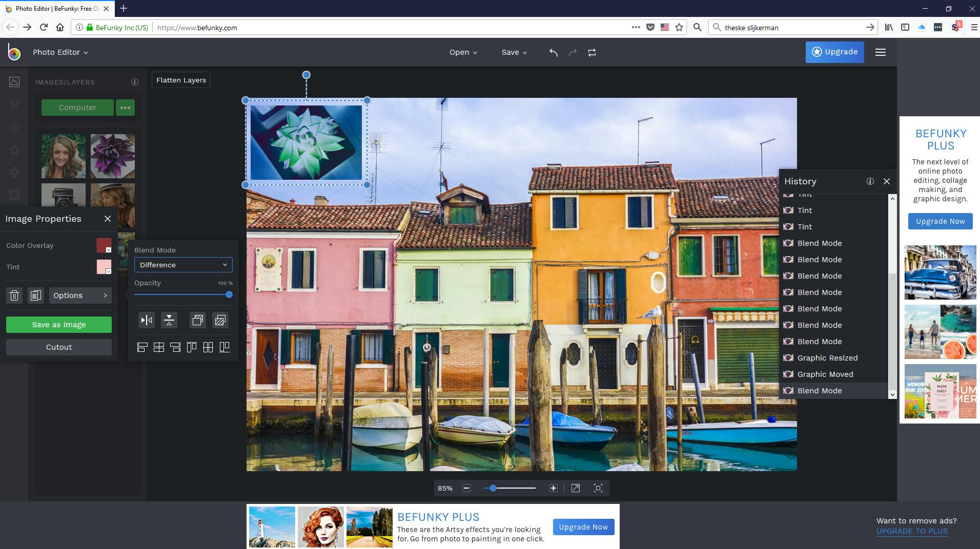Open the Edit sliders sidebar tool

tap(14, 104)
